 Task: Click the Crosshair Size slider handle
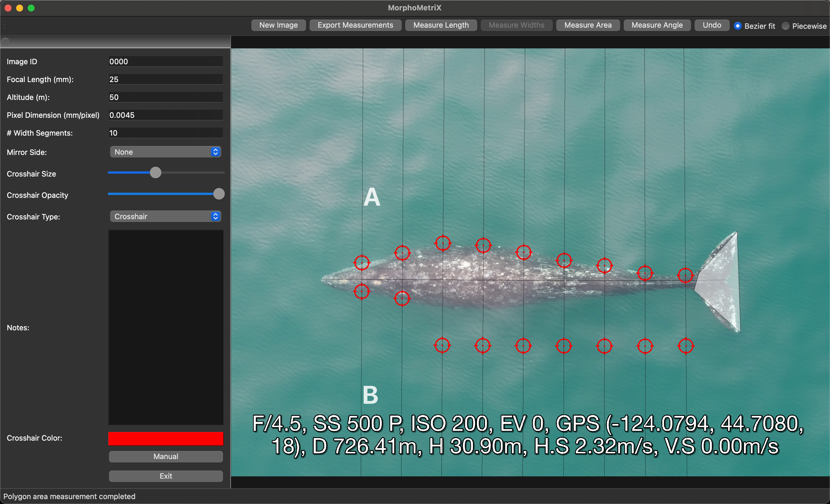click(x=155, y=173)
